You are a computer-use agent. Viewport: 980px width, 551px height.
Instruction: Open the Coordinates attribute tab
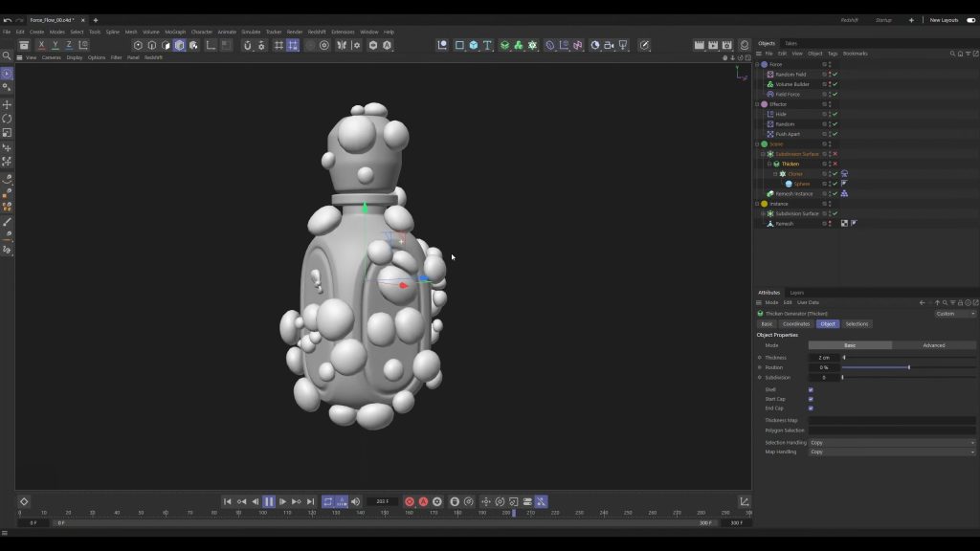tap(796, 324)
